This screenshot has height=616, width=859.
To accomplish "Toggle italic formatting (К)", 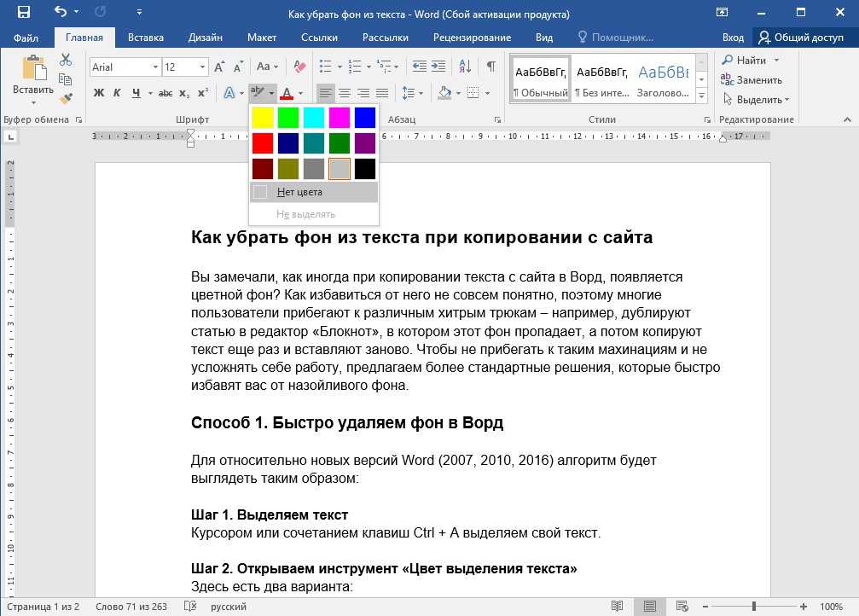I will [117, 93].
